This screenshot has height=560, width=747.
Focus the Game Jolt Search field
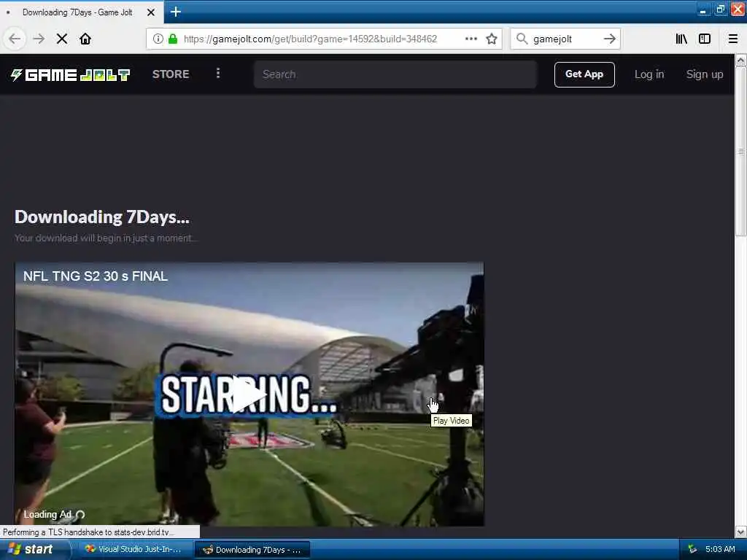click(395, 74)
